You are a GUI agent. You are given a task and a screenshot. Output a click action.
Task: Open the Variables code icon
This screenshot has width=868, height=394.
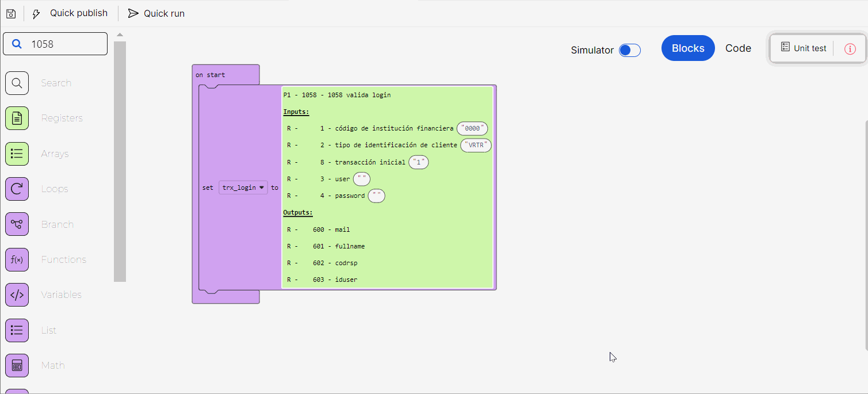coord(17,295)
